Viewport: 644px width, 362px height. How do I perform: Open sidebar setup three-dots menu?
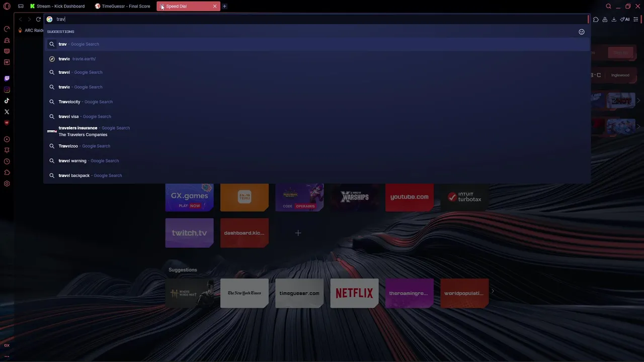[7, 356]
